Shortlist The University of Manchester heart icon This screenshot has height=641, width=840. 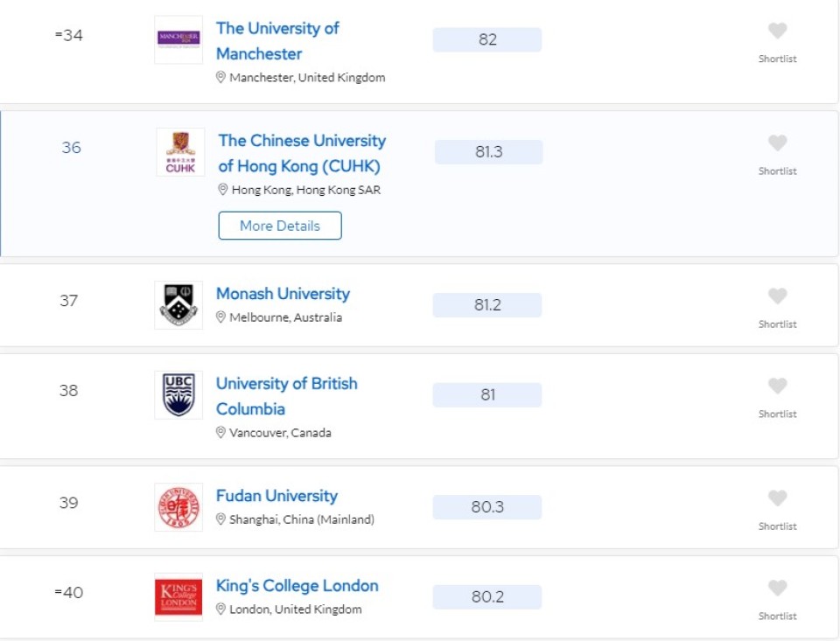click(x=777, y=31)
